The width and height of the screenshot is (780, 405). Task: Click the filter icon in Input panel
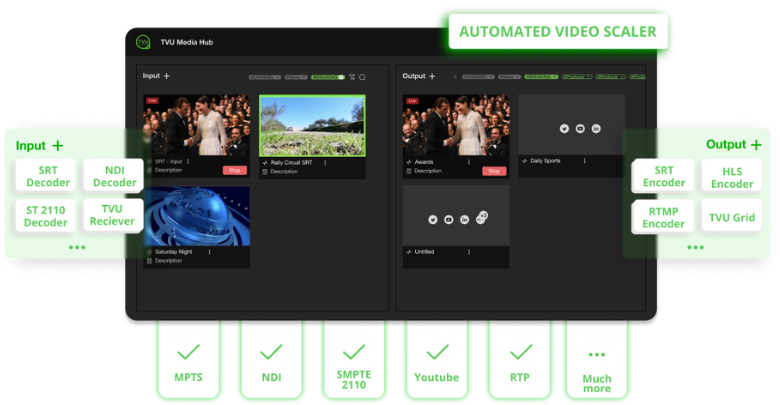click(x=352, y=77)
